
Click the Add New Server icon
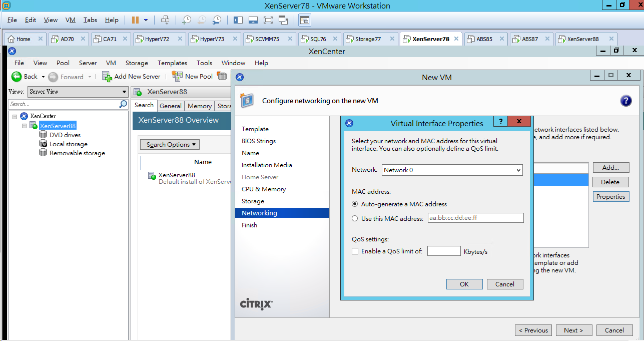coord(107,77)
